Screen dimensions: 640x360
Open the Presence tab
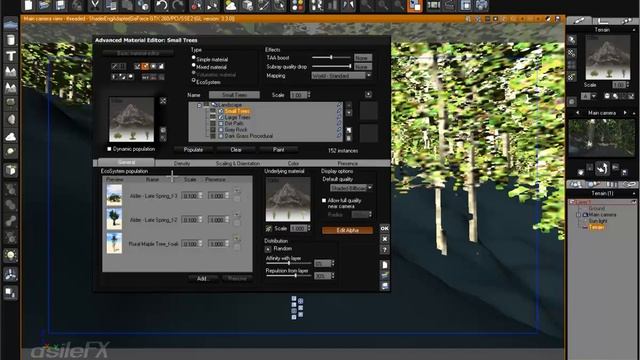click(x=348, y=163)
